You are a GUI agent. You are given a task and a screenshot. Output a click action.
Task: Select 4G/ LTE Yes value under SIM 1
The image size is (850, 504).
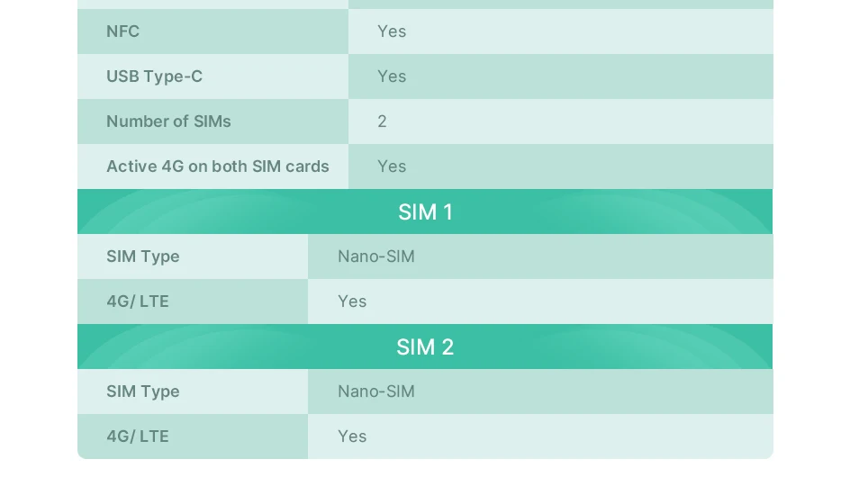[x=540, y=301]
